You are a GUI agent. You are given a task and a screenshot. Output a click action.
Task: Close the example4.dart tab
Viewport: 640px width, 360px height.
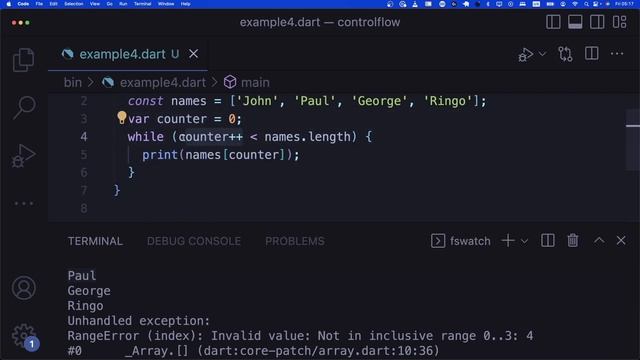(193, 54)
